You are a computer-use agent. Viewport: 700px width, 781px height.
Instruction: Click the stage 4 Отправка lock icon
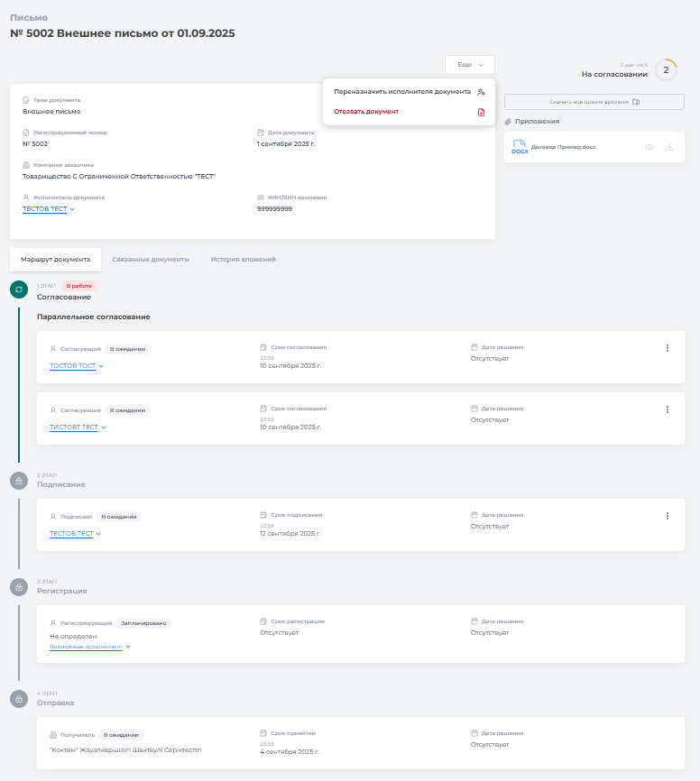pyautogui.click(x=18, y=699)
